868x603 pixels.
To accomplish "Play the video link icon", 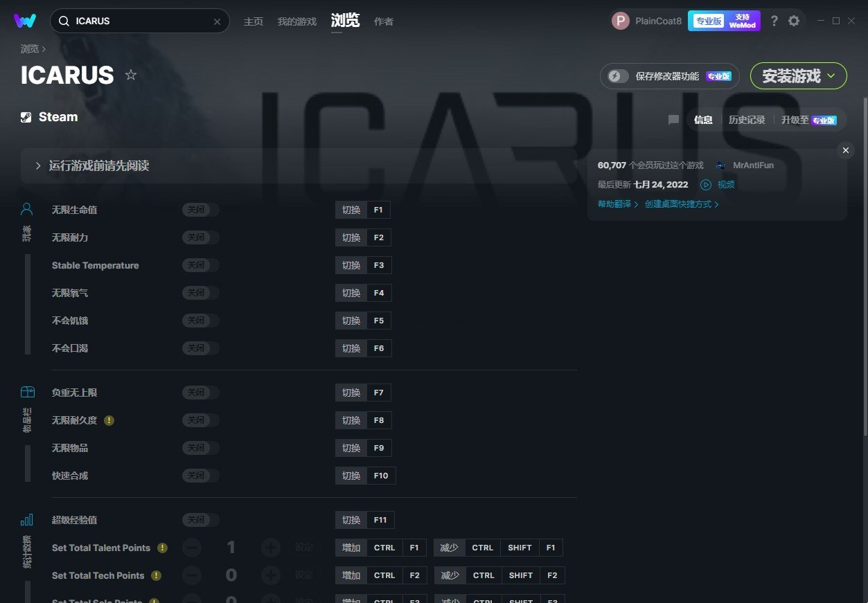I will (x=706, y=185).
